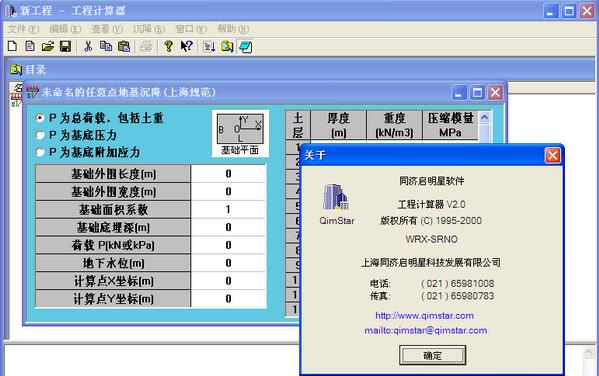The width and height of the screenshot is (599, 376).
Task: Click the 基础外围长度(m) value field
Action: coord(228,174)
